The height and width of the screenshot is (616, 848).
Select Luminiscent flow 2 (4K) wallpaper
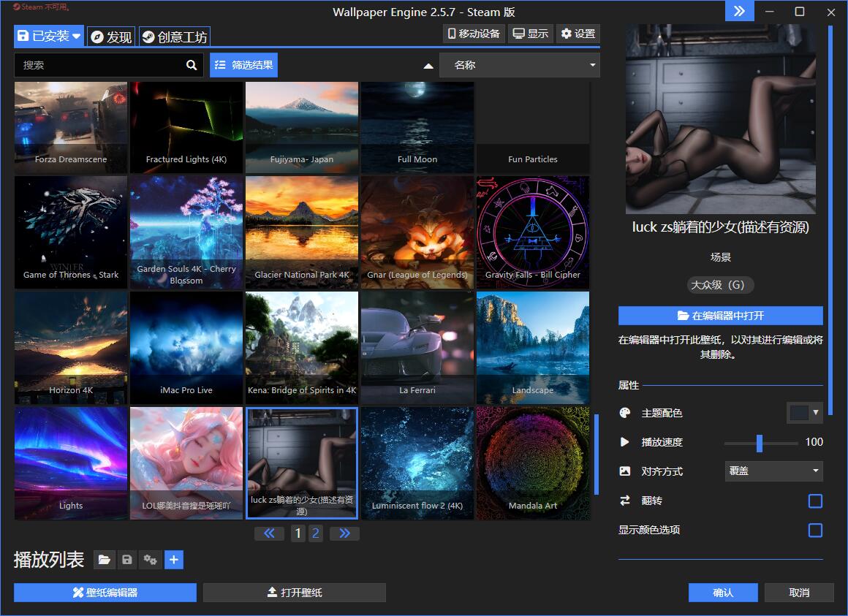pyautogui.click(x=417, y=463)
